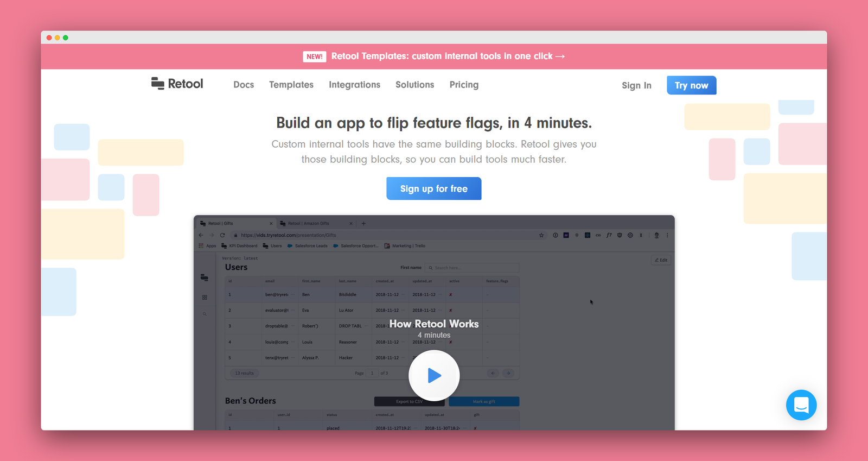Click the page number field under the Users table
The height and width of the screenshot is (461, 868).
pyautogui.click(x=372, y=373)
